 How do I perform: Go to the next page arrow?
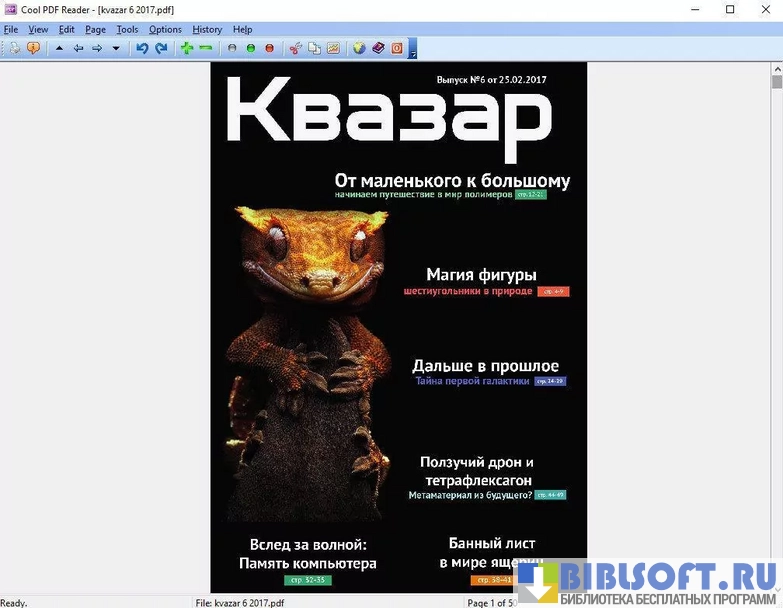(x=97, y=47)
